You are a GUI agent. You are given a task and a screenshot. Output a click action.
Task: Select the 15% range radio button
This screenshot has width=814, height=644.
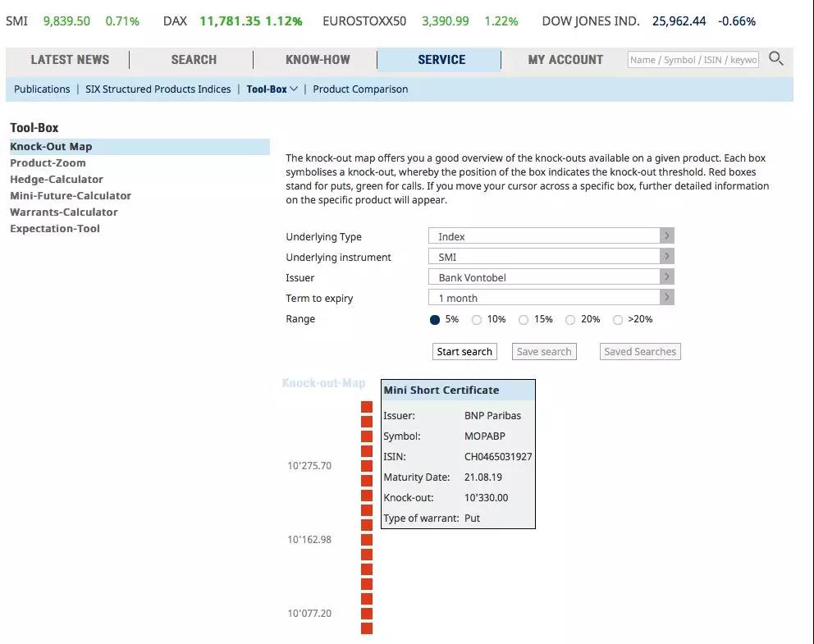[524, 320]
